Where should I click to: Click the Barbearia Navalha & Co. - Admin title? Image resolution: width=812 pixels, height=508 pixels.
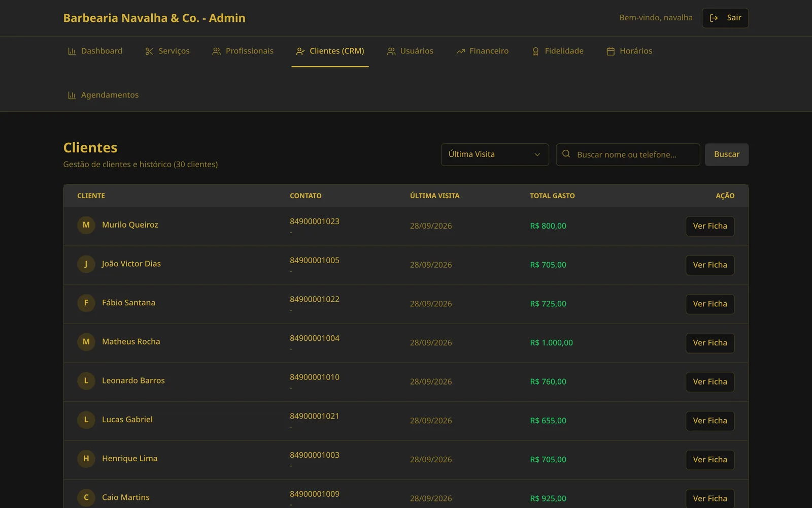coord(154,18)
